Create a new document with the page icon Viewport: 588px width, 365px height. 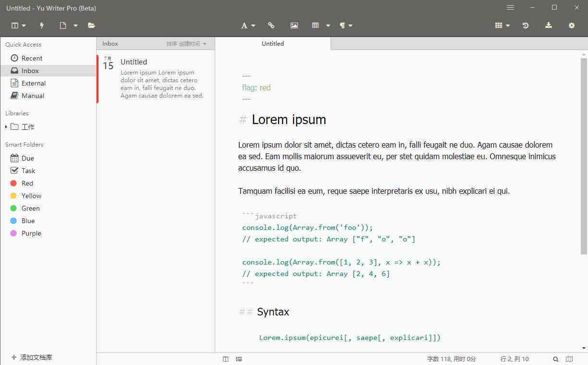click(63, 25)
